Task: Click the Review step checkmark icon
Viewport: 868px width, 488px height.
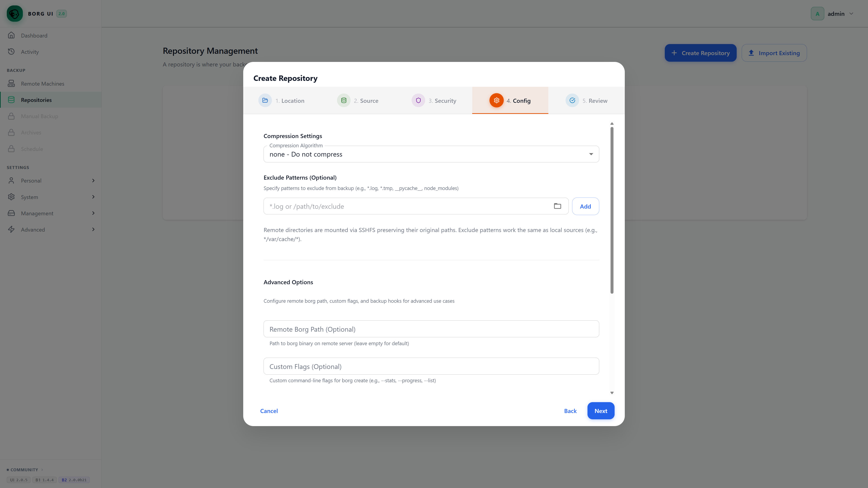Action: (572, 100)
